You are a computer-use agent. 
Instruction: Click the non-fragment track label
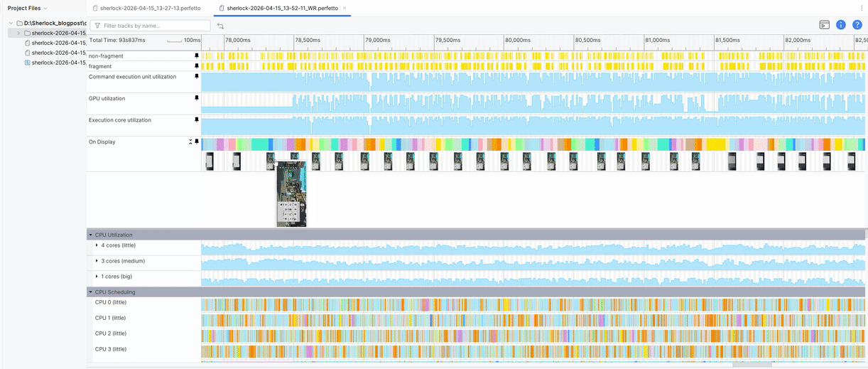[x=106, y=56]
